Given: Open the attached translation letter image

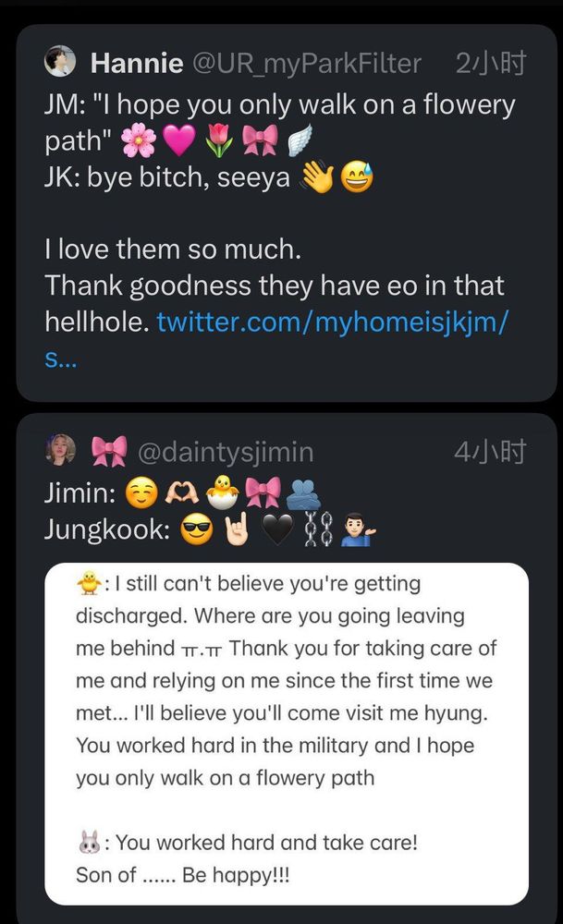Looking at the screenshot, I should click(x=287, y=730).
